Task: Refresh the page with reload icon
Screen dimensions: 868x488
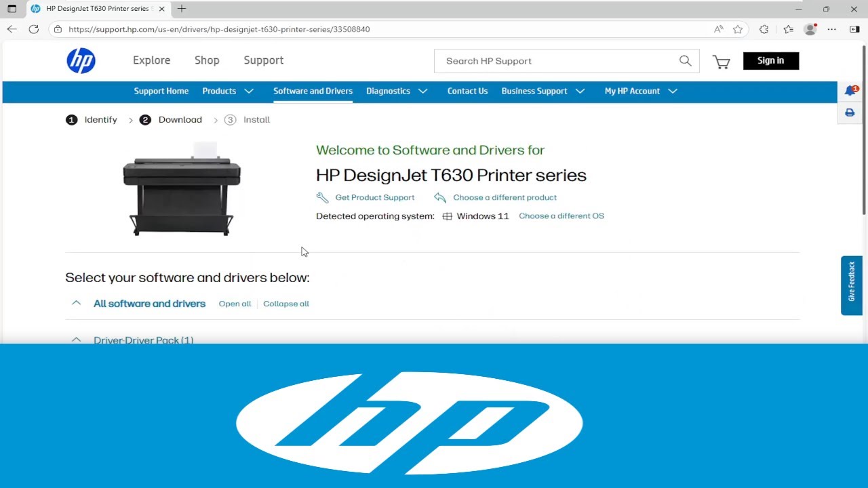Action: [33, 29]
